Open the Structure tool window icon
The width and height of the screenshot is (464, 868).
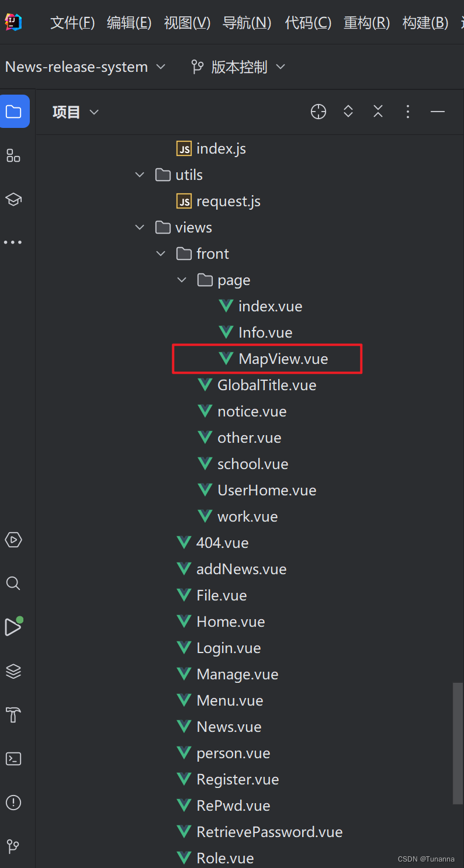13,155
